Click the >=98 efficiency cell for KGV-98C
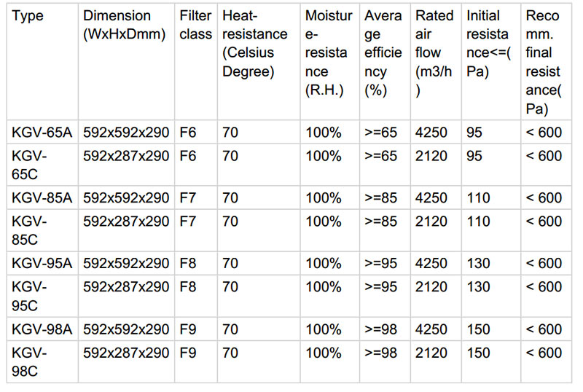This screenshot has width=583, height=392. pyautogui.click(x=381, y=353)
